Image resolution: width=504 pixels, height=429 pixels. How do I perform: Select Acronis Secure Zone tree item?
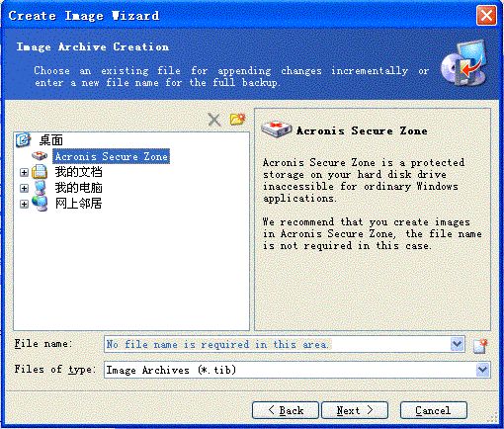[x=111, y=156]
